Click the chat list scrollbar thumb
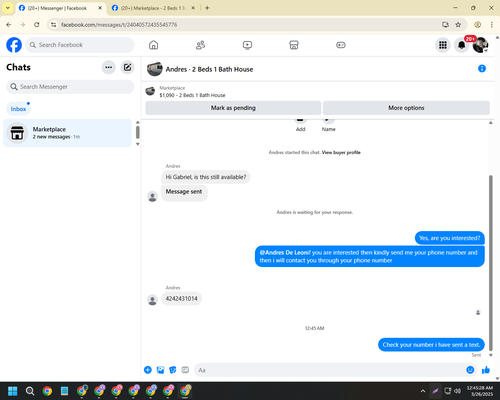 138,132
